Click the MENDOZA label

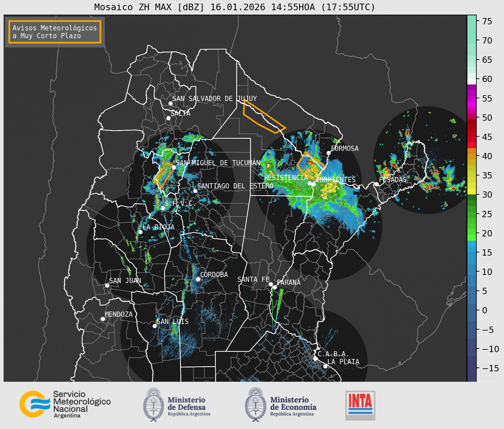(119, 314)
